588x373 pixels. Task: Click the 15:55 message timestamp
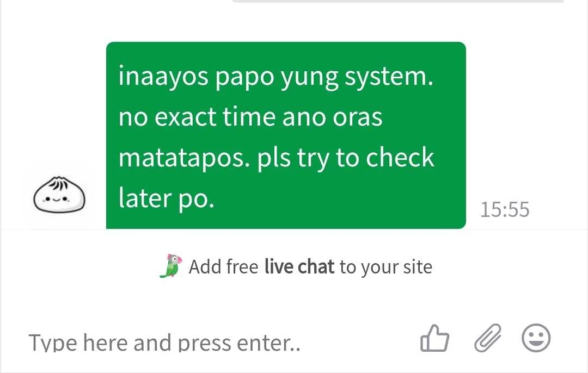(x=505, y=209)
